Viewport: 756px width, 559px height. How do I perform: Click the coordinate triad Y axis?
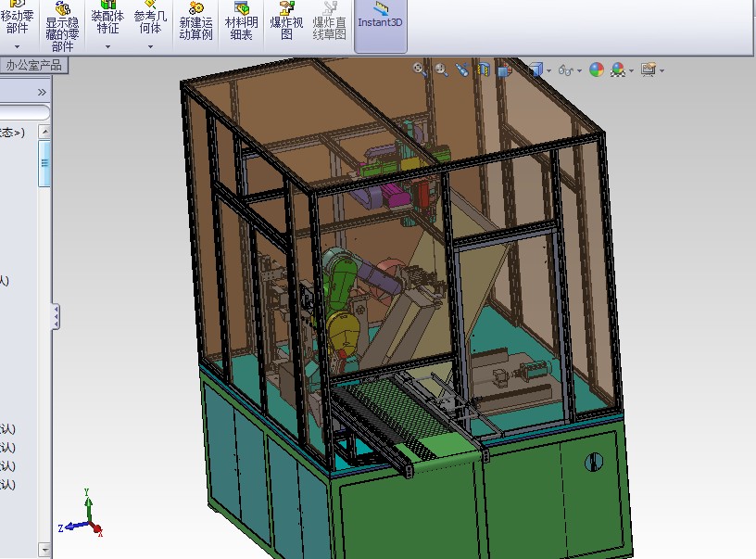(x=88, y=504)
